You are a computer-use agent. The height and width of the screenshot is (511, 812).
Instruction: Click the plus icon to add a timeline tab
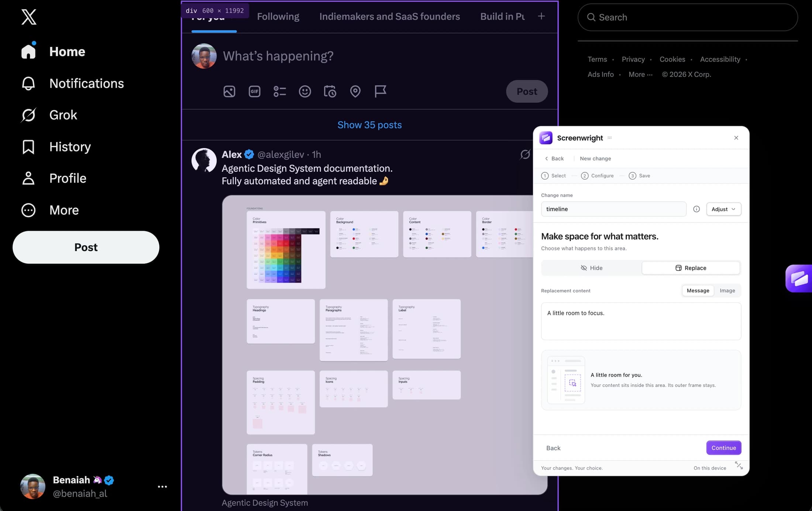(x=541, y=16)
